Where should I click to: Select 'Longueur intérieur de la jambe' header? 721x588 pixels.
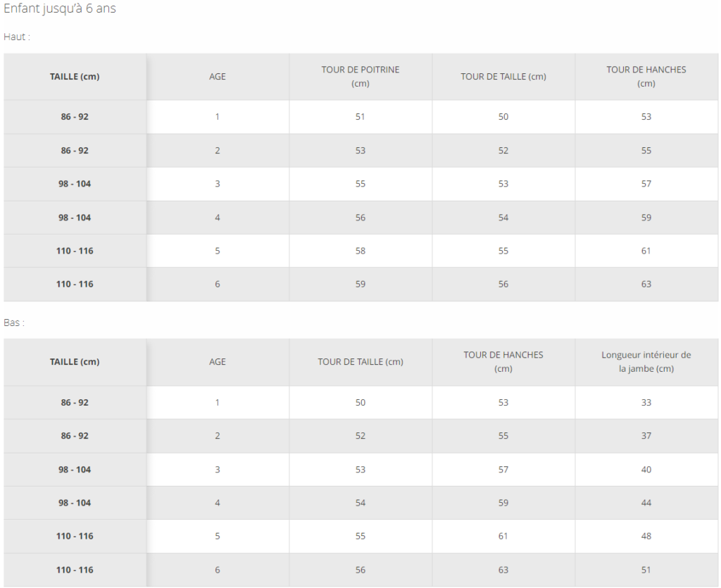point(646,362)
